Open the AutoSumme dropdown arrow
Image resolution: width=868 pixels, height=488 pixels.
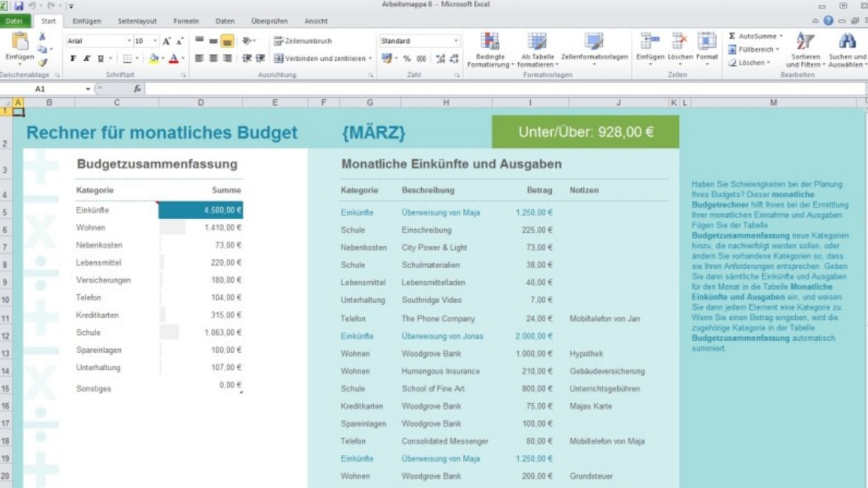tap(781, 36)
